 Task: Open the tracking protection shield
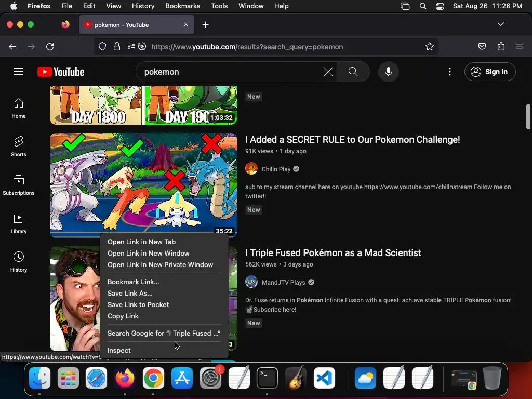[102, 46]
